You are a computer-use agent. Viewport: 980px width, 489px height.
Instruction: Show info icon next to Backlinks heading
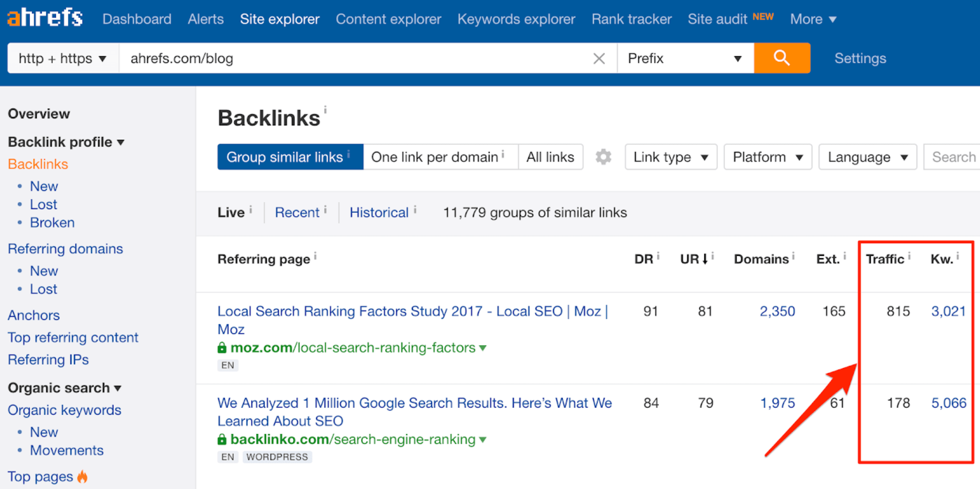tap(326, 109)
